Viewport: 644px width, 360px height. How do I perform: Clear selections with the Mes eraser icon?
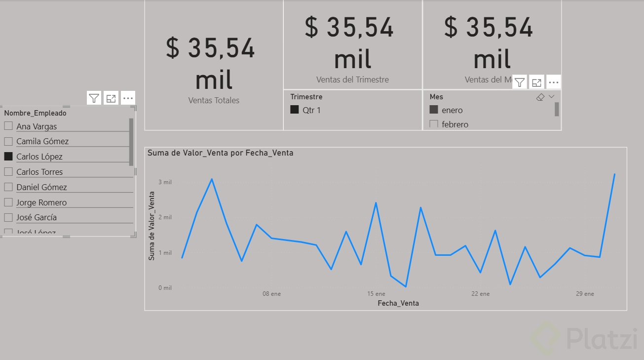click(540, 97)
